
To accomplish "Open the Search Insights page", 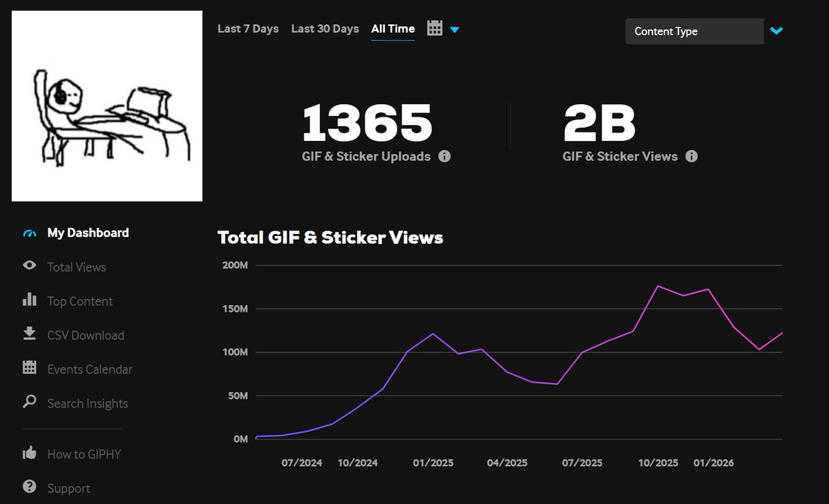I will point(88,403).
